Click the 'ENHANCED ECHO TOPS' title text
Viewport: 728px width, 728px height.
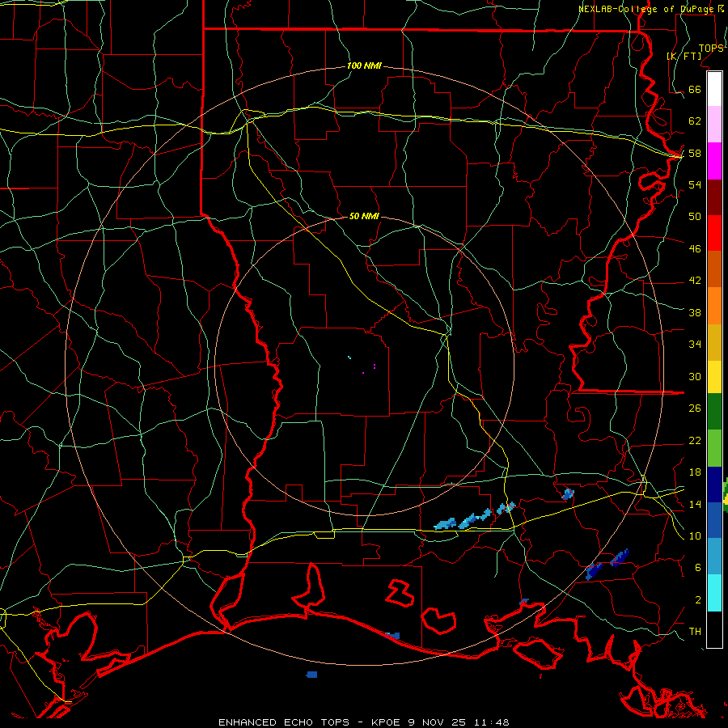(284, 722)
